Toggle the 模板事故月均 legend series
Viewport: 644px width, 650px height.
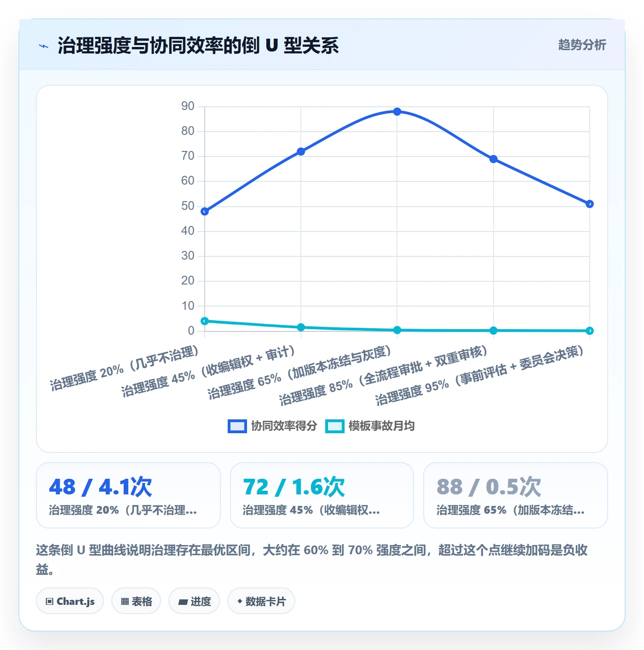coord(370,426)
